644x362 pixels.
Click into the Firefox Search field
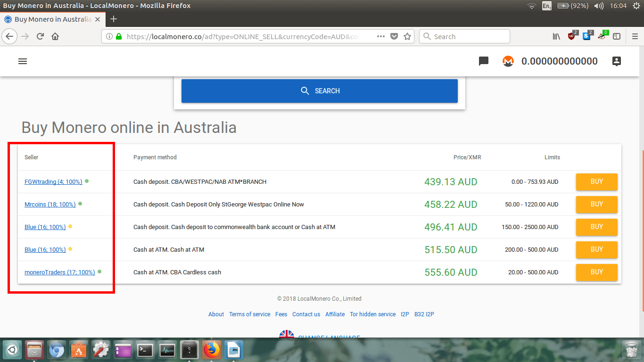point(464,36)
